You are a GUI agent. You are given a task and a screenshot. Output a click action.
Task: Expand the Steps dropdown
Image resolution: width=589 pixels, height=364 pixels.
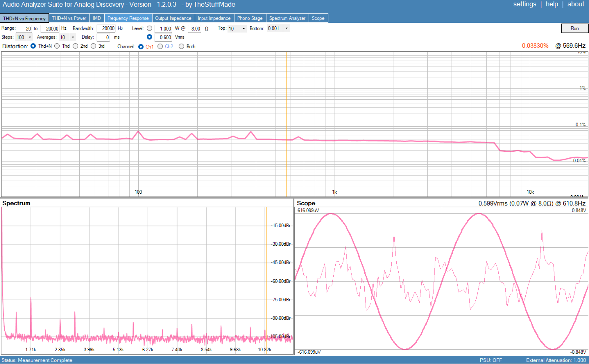(x=30, y=37)
